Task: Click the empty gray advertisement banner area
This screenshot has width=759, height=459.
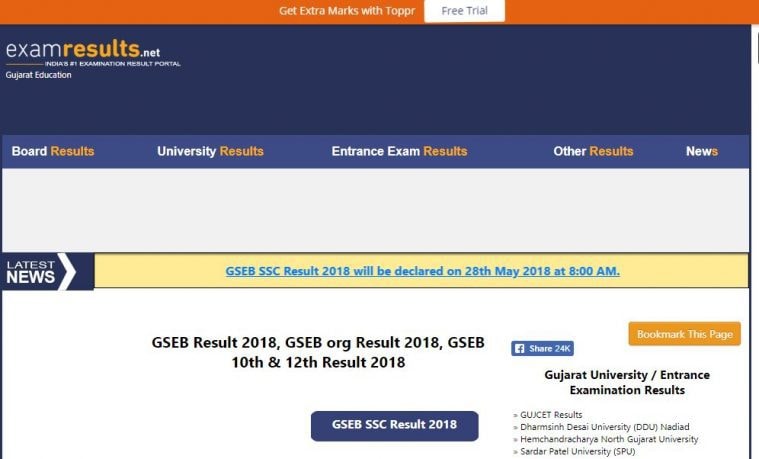Action: click(375, 209)
